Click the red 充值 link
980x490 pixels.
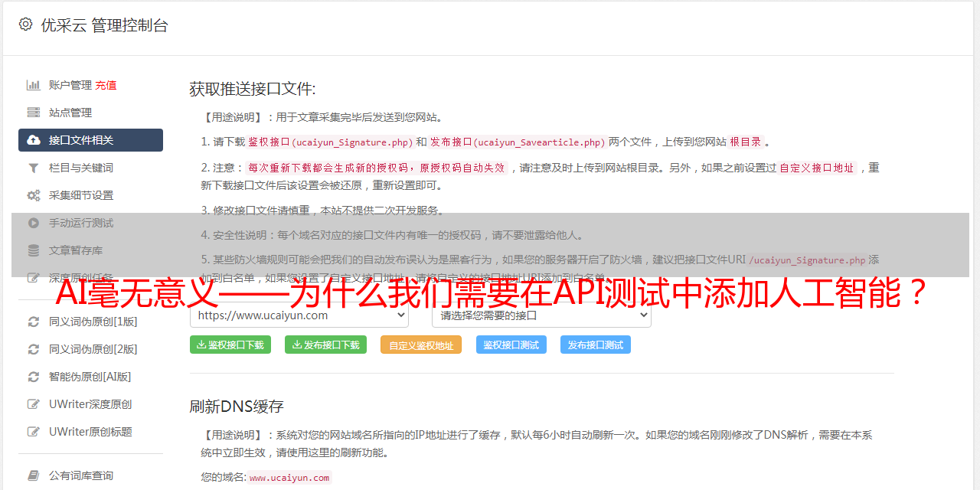[x=106, y=85]
